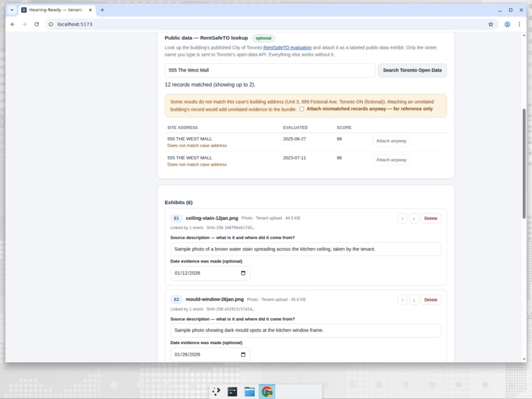Click the E2 exhibit badge
The height and width of the screenshot is (399, 532).
[176, 299]
